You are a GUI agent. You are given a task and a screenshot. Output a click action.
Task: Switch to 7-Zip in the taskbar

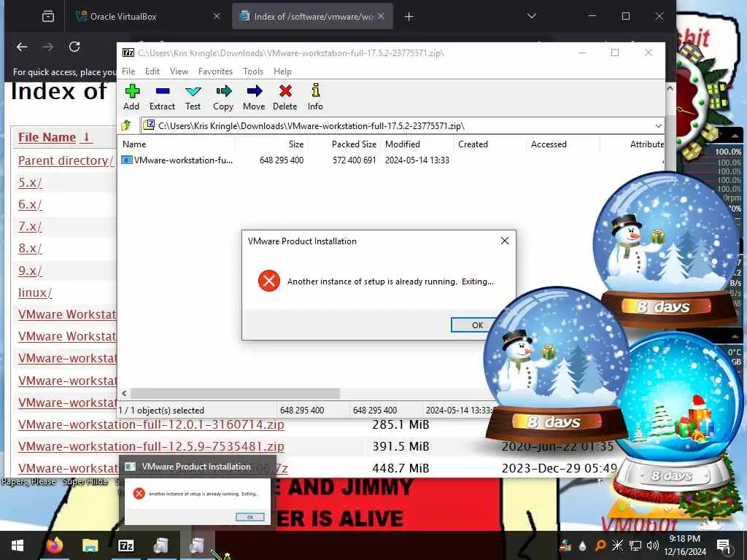point(125,545)
